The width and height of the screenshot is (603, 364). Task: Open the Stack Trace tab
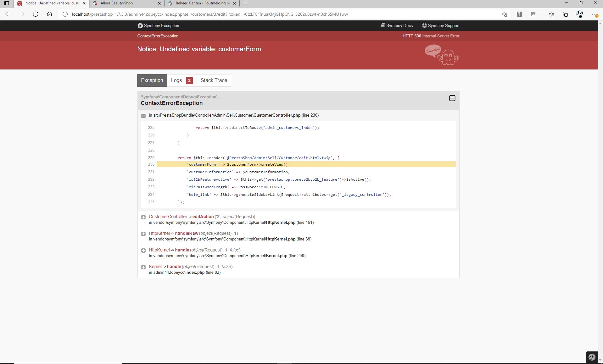pos(214,80)
